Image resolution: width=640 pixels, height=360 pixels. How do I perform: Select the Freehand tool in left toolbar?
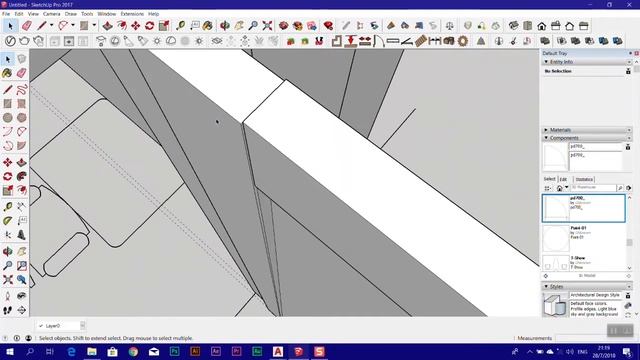tap(22, 90)
